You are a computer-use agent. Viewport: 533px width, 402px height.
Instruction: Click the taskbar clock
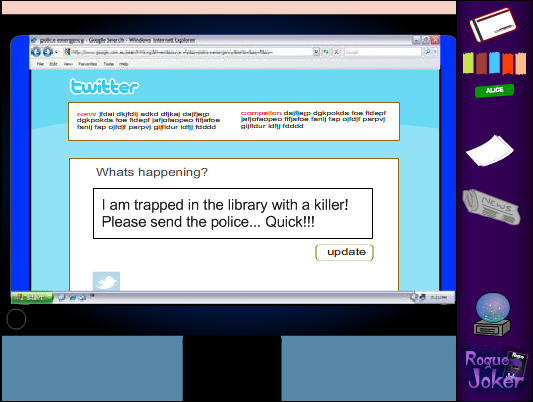click(x=439, y=297)
